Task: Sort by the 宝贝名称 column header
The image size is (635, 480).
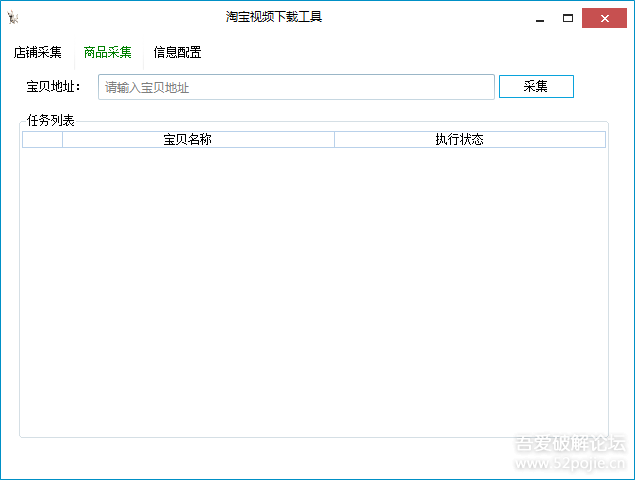Action: click(x=198, y=140)
